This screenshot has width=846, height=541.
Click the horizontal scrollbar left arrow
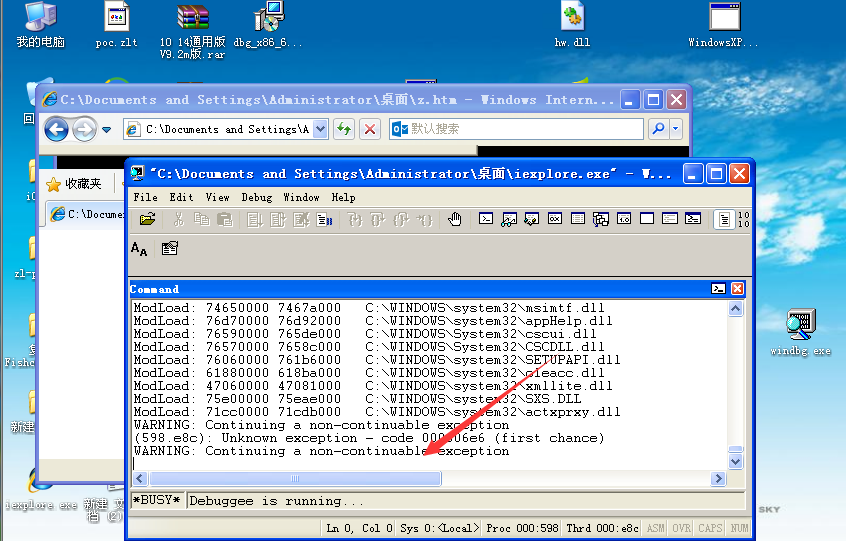(140, 478)
